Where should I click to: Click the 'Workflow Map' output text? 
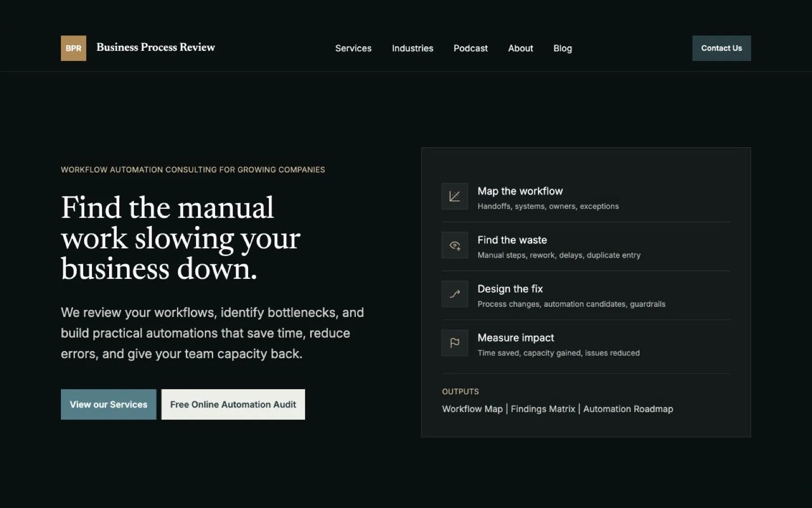coord(472,409)
